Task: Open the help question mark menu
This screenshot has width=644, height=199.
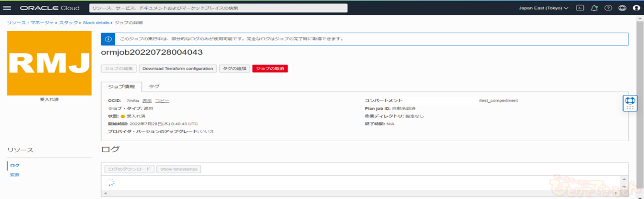Action: 608,8
